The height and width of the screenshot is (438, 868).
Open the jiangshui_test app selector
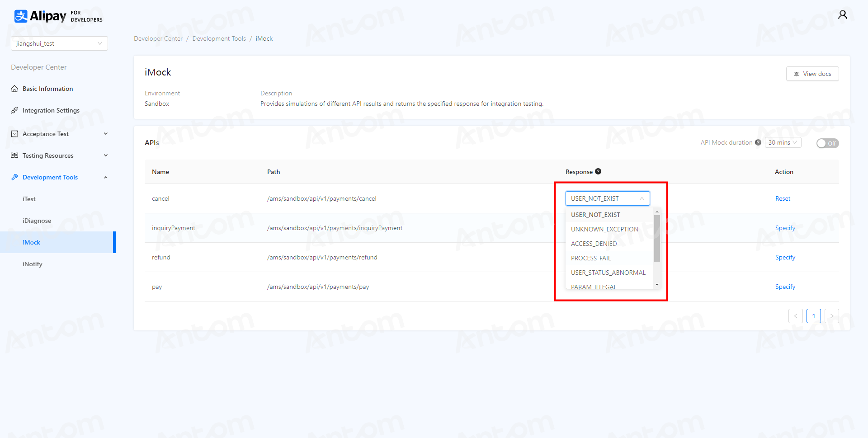click(59, 43)
